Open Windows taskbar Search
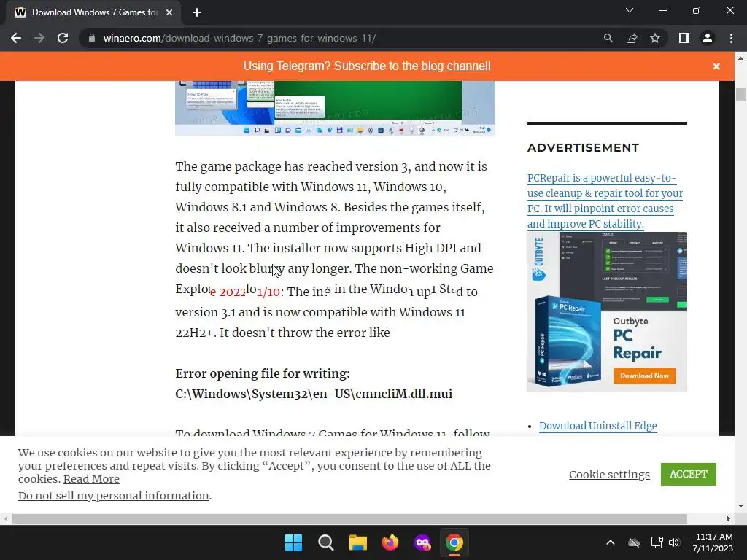The height and width of the screenshot is (560, 747). coord(326,542)
